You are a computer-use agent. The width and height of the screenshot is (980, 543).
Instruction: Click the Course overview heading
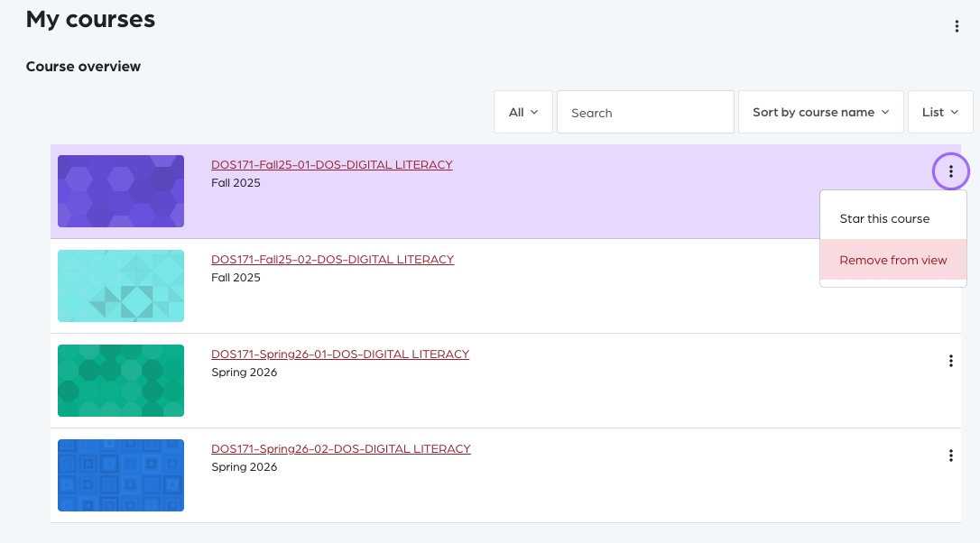(83, 66)
